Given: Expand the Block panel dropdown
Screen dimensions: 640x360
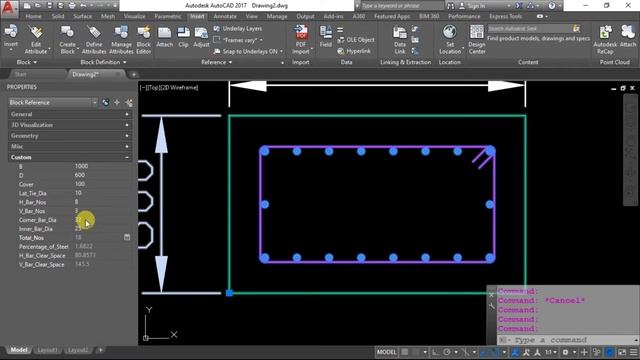Looking at the screenshot, I should click(27, 62).
